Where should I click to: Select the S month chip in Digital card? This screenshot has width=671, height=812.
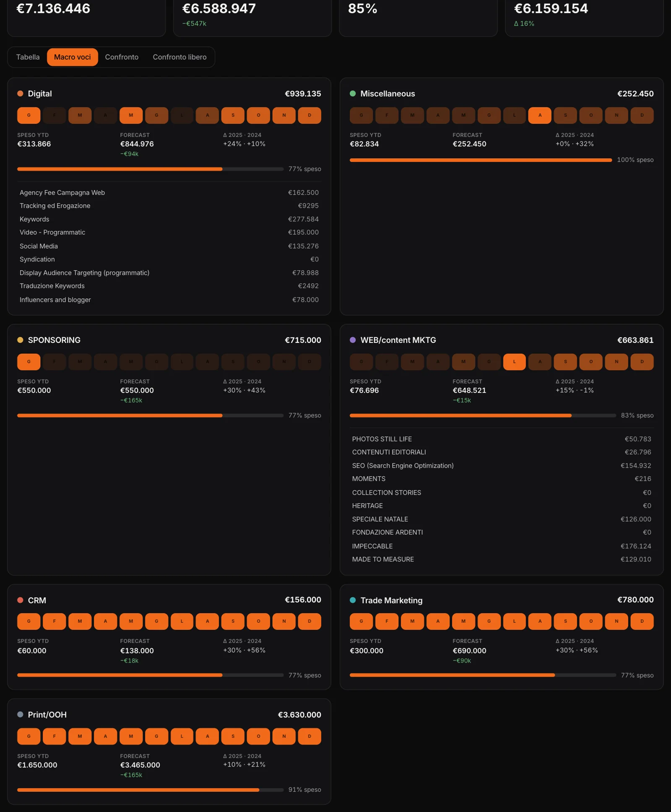[x=233, y=115]
